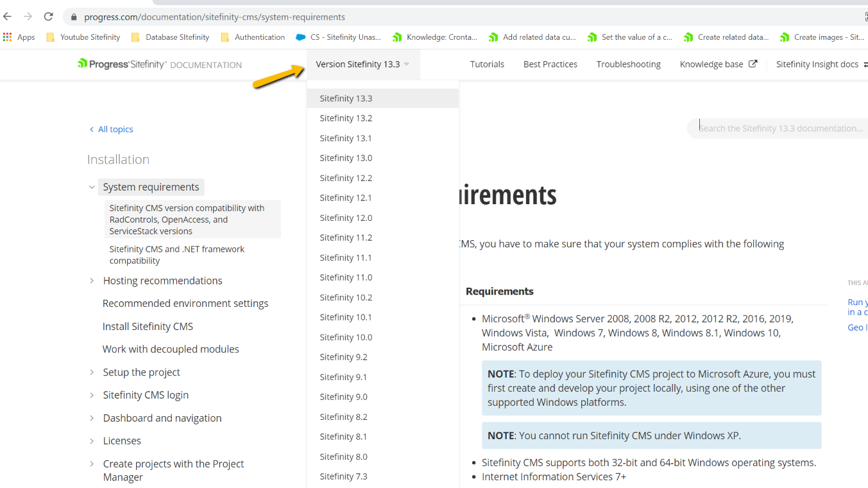
Task: Open the Tutorials nav link
Action: tap(487, 64)
